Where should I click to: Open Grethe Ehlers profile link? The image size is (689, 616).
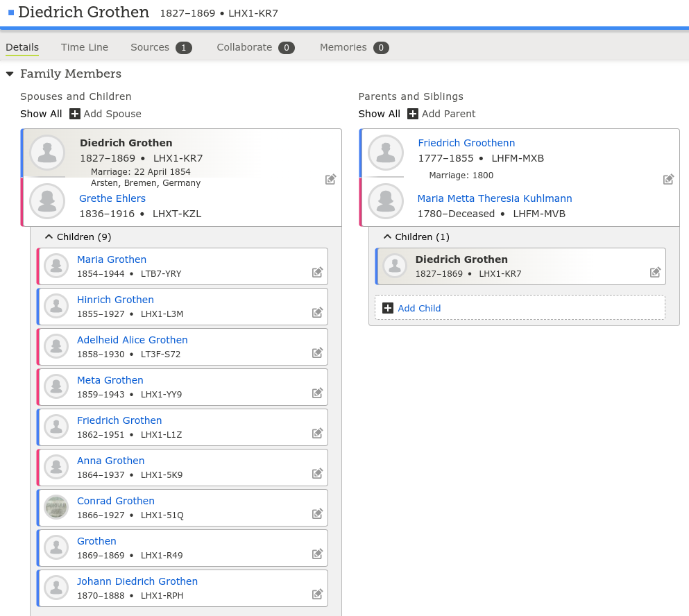point(112,198)
